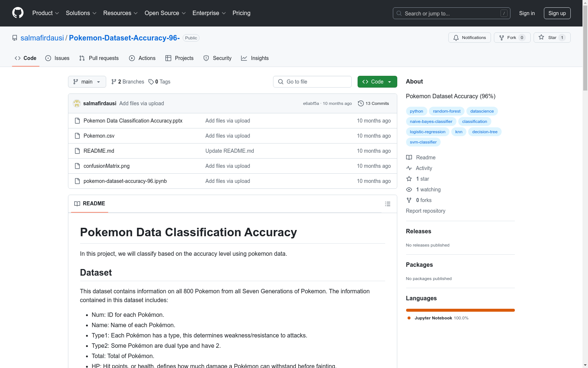The image size is (588, 368).
Task: Click the orange Jupyter Notebook language bar
Action: [x=460, y=310]
